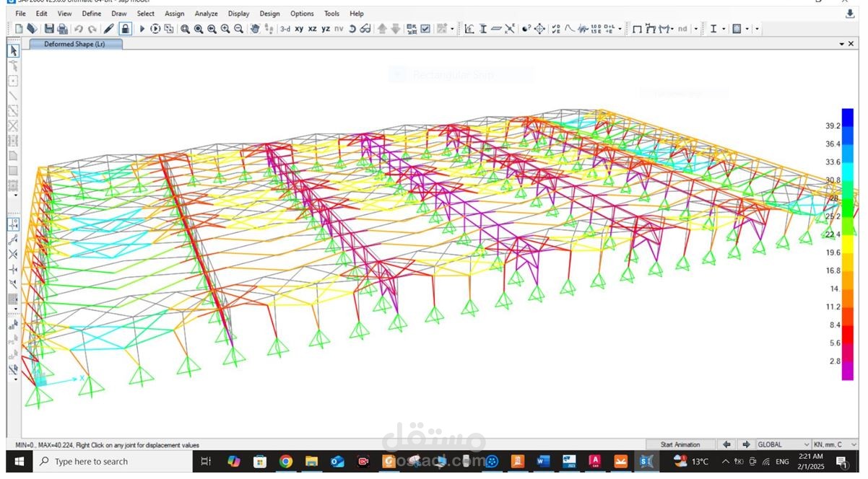Toggle the Object Shrink checkbox icon
This screenshot has height=479, width=868.
[425, 29]
